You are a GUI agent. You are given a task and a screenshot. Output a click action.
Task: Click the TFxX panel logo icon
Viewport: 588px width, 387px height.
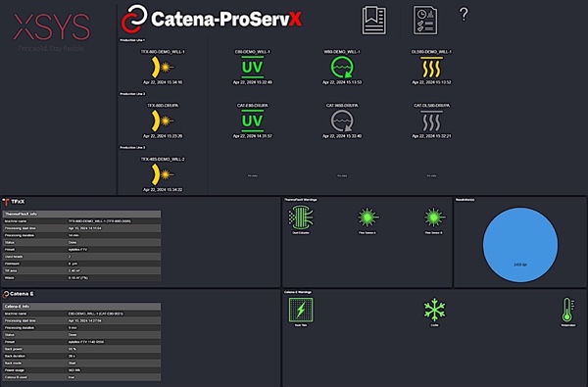tap(6, 202)
